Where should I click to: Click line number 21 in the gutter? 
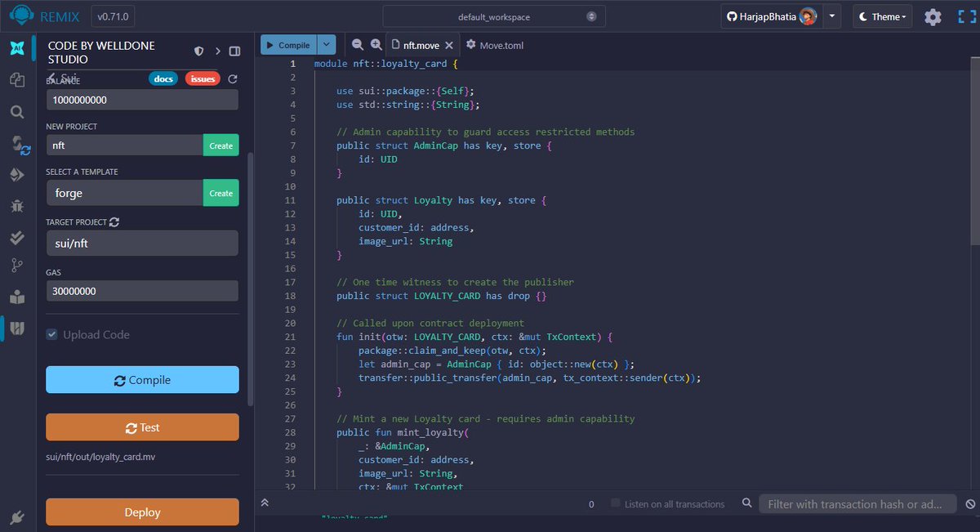[x=290, y=336]
